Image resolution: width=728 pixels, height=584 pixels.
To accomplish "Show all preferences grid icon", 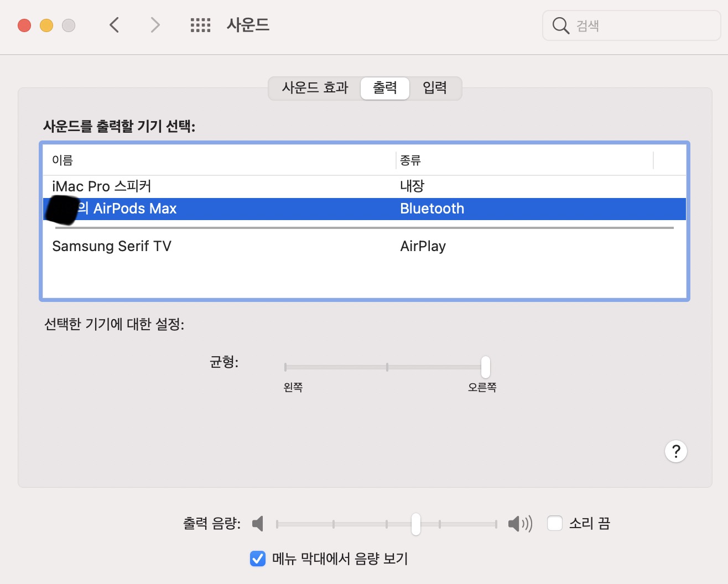I will click(200, 25).
